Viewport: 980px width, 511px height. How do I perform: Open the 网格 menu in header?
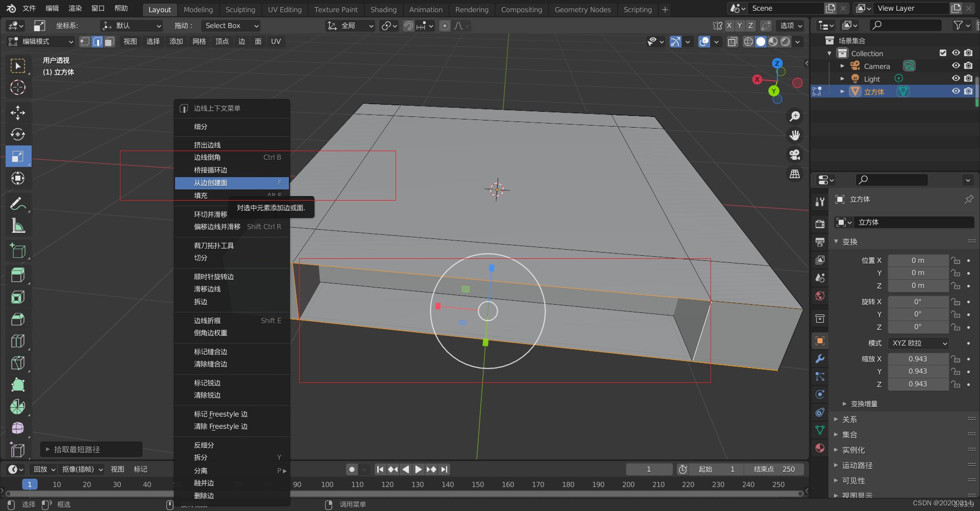tap(199, 42)
